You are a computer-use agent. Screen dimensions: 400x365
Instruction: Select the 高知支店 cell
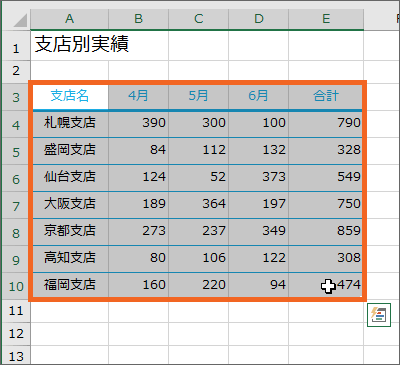(70, 259)
